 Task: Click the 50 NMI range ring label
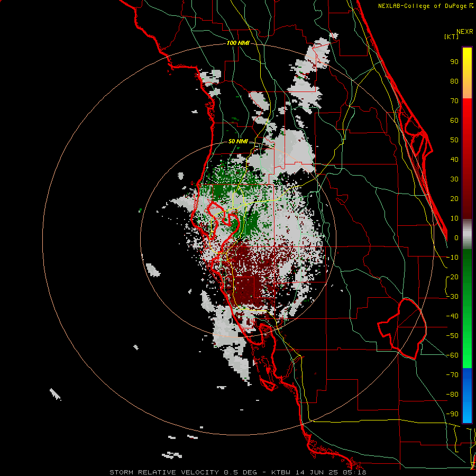click(x=238, y=141)
